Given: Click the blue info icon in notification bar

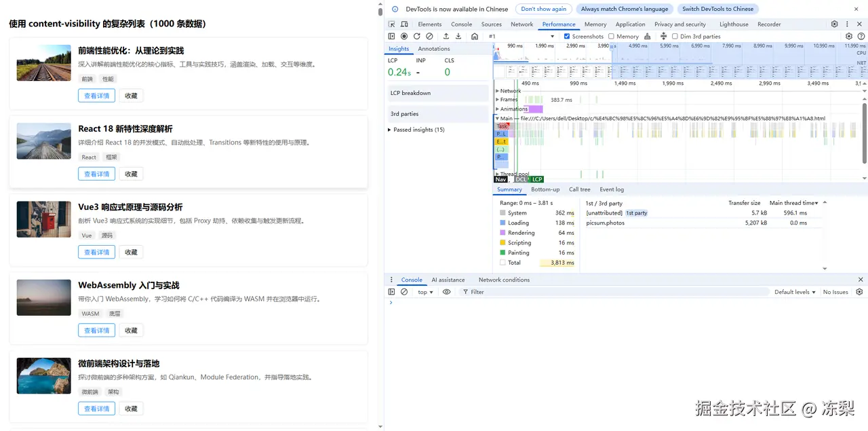Looking at the screenshot, I should pyautogui.click(x=395, y=9).
